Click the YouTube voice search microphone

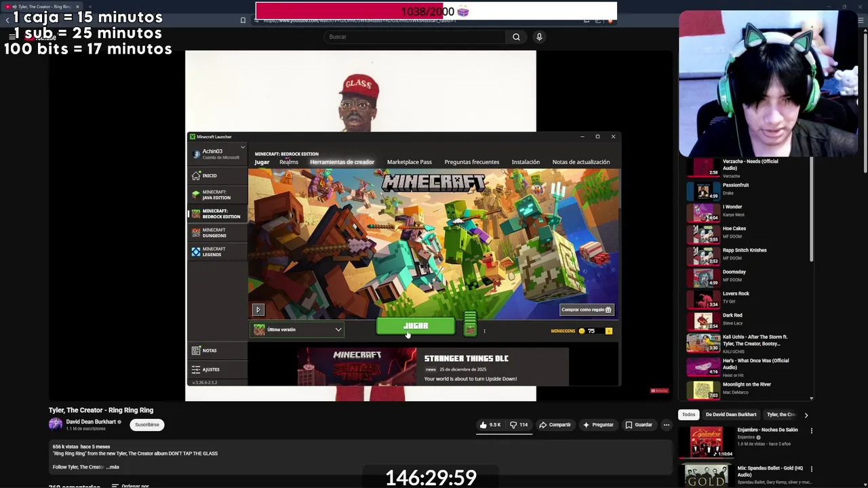[539, 37]
